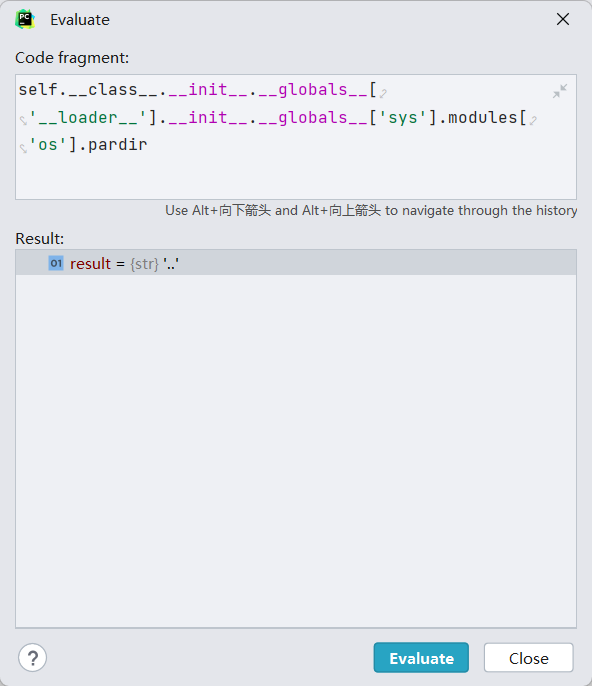Click the PyCharm logo in title bar
The image size is (592, 686).
(25, 20)
